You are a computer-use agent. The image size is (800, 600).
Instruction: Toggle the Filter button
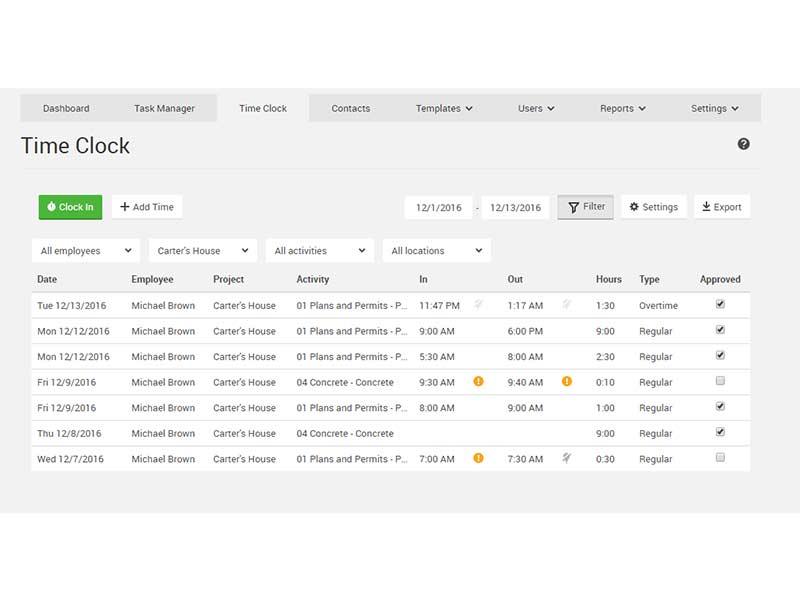[586, 207]
